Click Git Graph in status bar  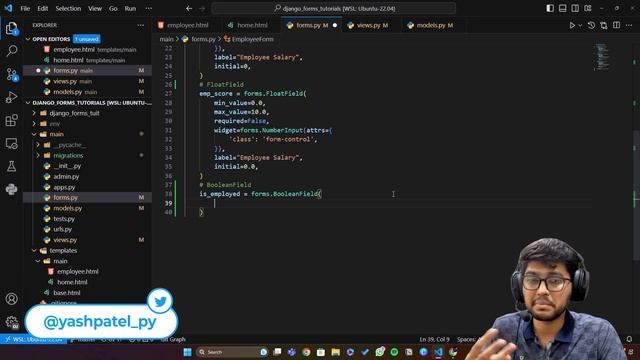[173, 339]
